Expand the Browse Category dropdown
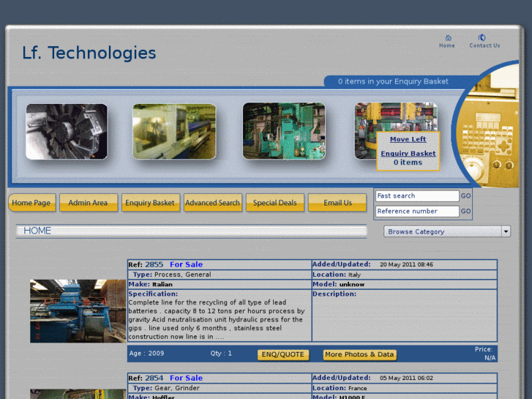Image resolution: width=532 pixels, height=399 pixels. [x=447, y=231]
